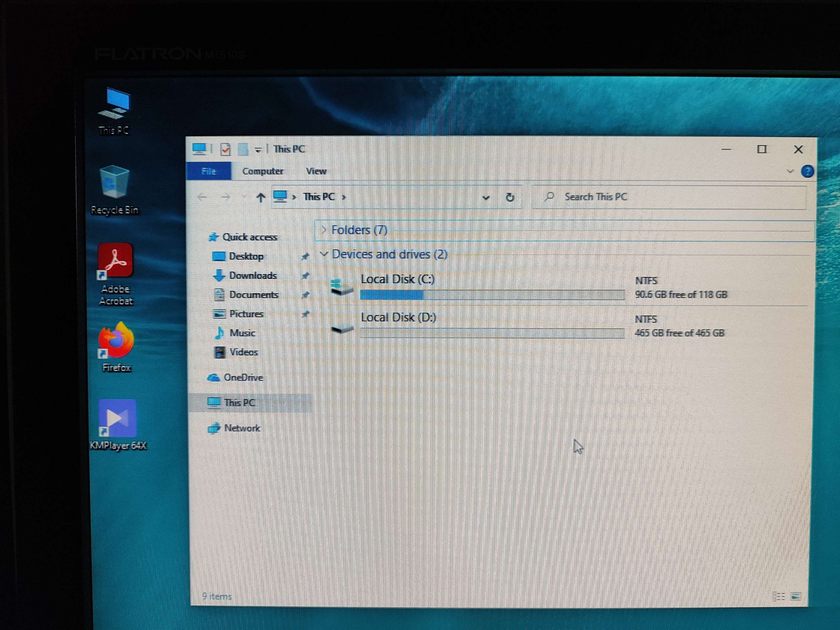Viewport: 840px width, 630px height.
Task: Click the refresh icon in address bar
Action: click(x=510, y=198)
